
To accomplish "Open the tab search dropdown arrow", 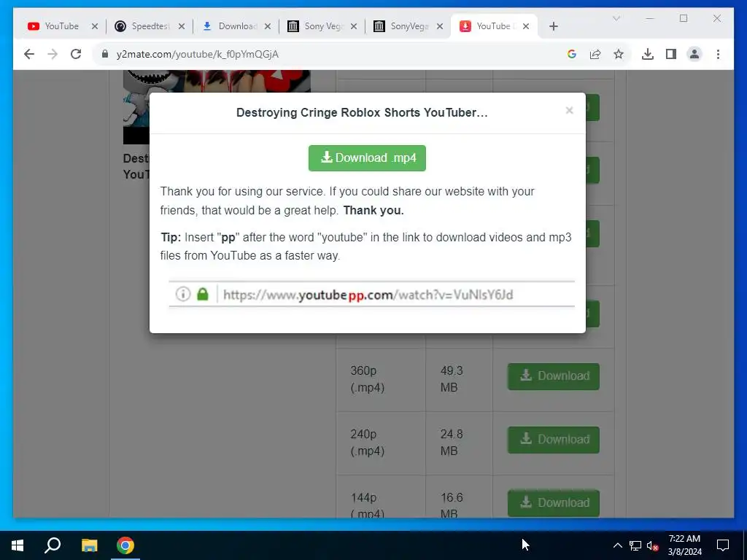I will tap(616, 18).
